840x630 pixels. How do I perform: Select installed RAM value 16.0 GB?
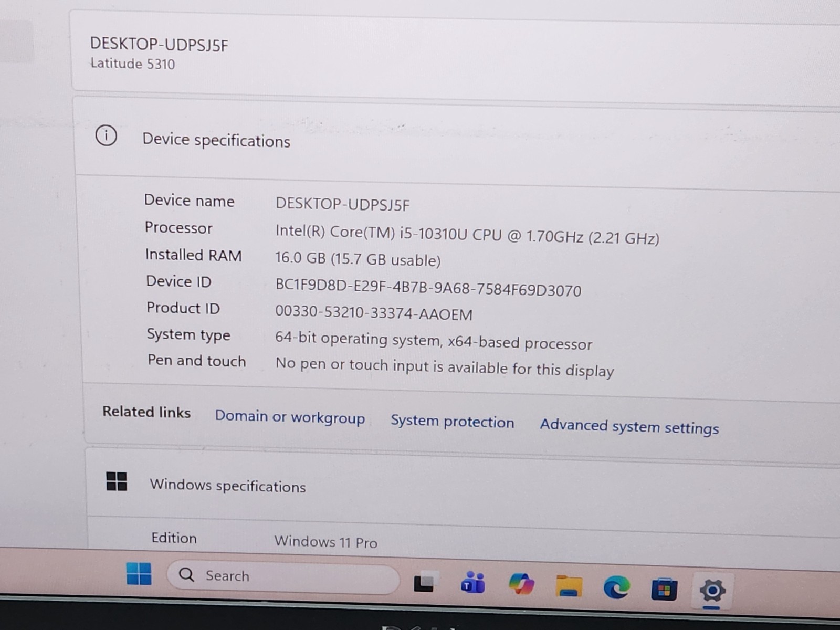point(358,259)
